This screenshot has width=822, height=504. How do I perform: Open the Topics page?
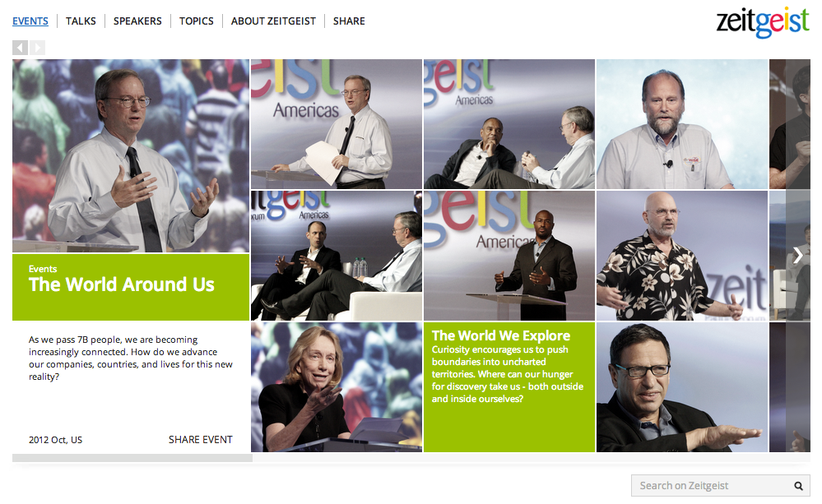click(196, 21)
